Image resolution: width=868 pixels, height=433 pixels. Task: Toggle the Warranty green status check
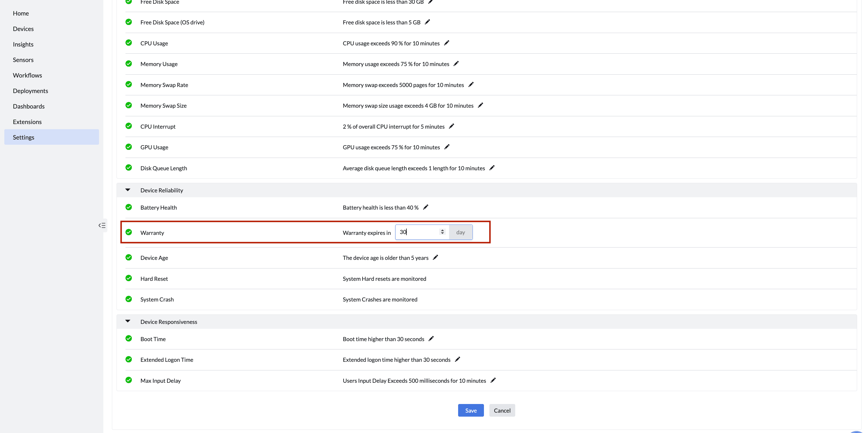pyautogui.click(x=129, y=232)
